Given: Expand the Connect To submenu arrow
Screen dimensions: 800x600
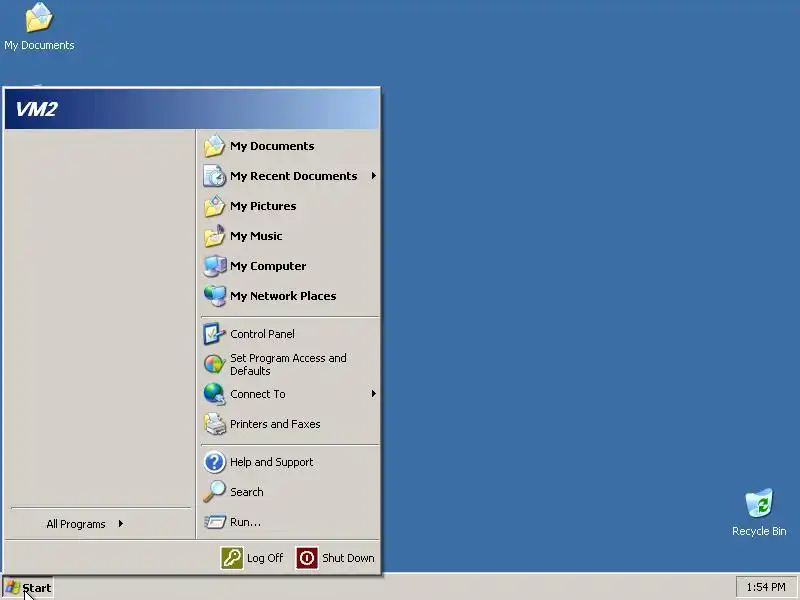Looking at the screenshot, I should 373,394.
